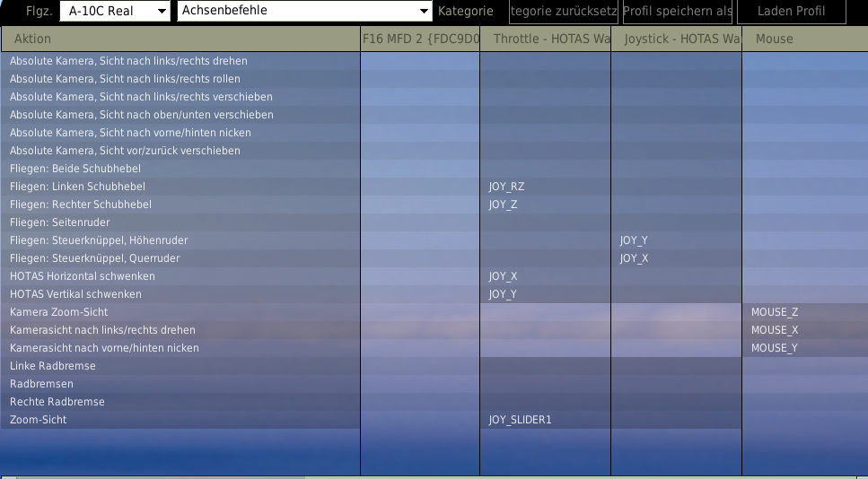Click the F16 MFD 2 column header

point(420,39)
